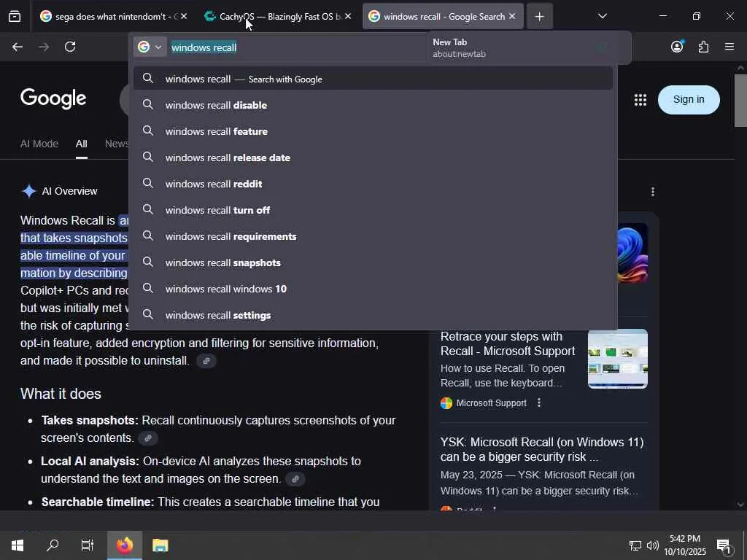Open source link chip after 'possible to uninstall'
Viewport: 747px width, 560px height.
point(206,361)
